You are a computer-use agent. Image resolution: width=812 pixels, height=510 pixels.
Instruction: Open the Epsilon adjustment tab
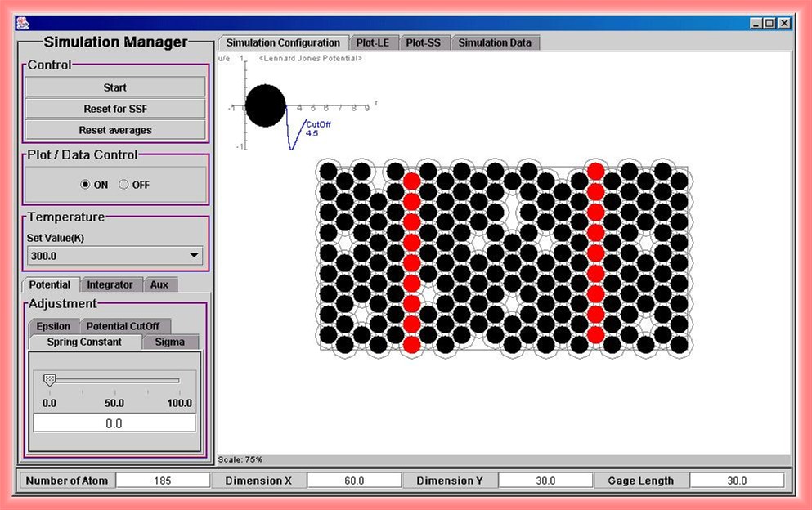53,326
